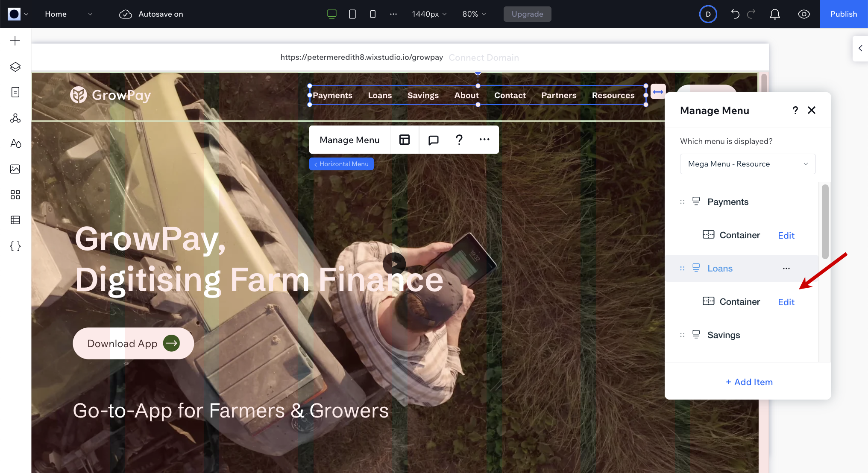Open the Site Styles text icon

point(15,143)
